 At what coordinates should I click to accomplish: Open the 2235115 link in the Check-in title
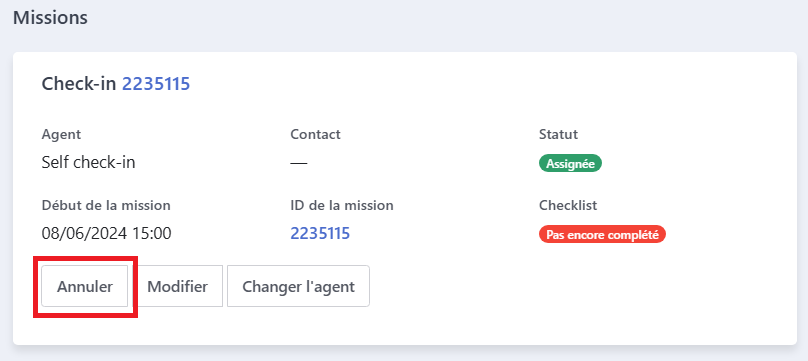click(156, 83)
